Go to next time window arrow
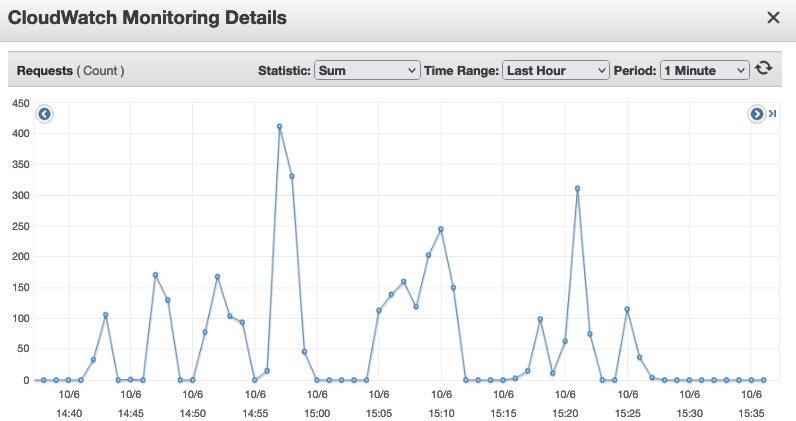Image resolution: width=796 pixels, height=421 pixels. click(x=756, y=114)
